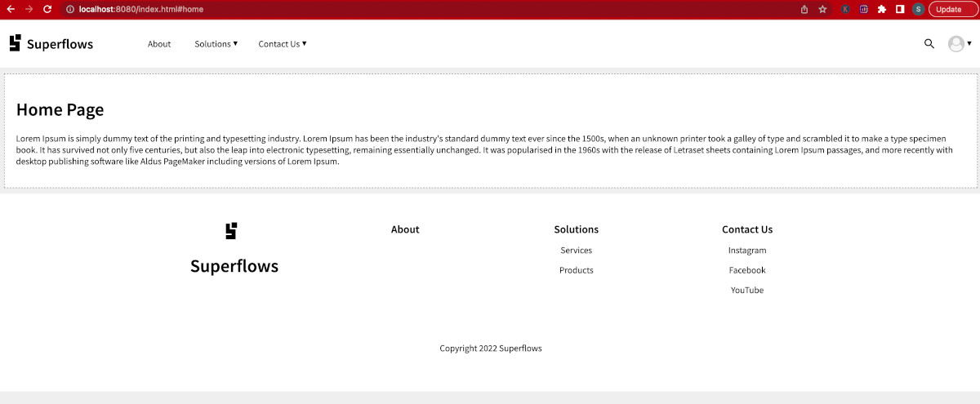Open the purple square extension icon
Image resolution: width=980 pixels, height=404 pixels.
pyautogui.click(x=863, y=9)
